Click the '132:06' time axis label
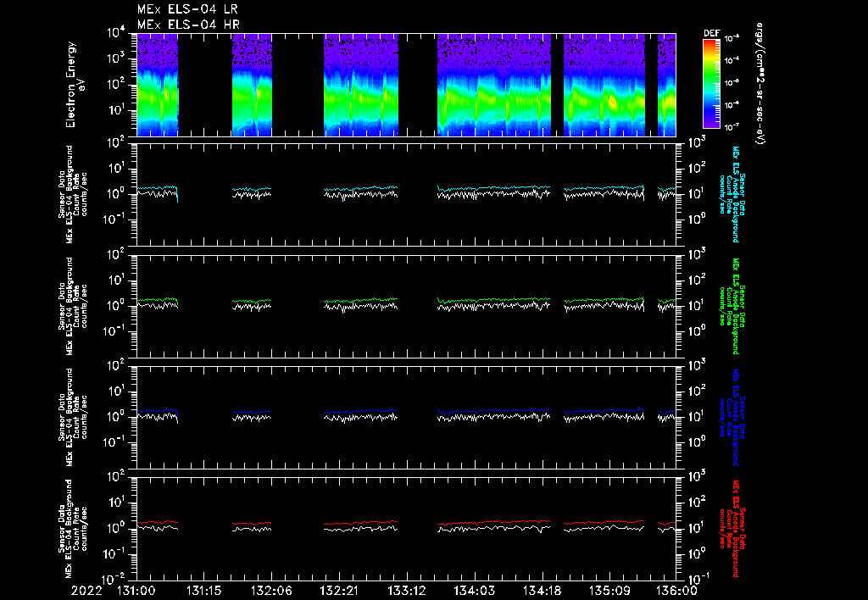Image resolution: width=868 pixels, height=600 pixels. point(271,591)
